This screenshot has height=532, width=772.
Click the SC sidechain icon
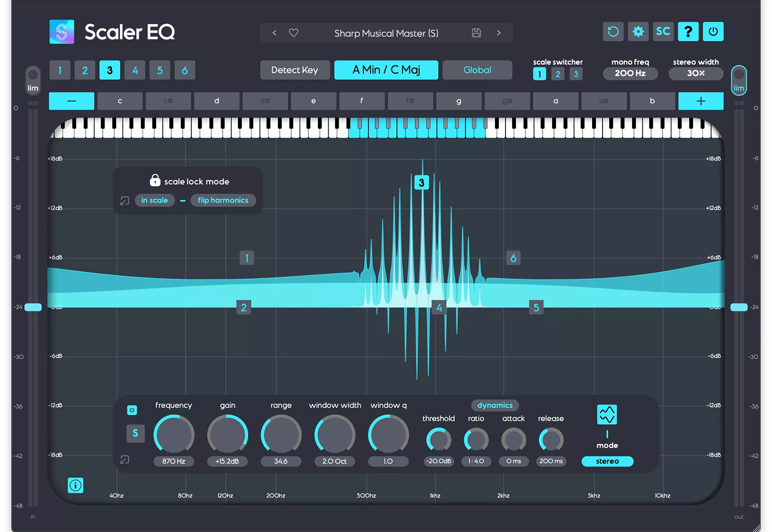[663, 31]
